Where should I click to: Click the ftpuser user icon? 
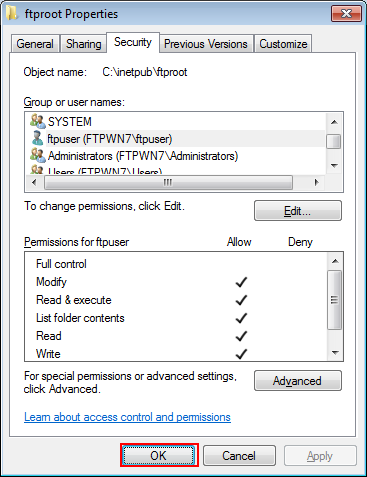[x=37, y=138]
